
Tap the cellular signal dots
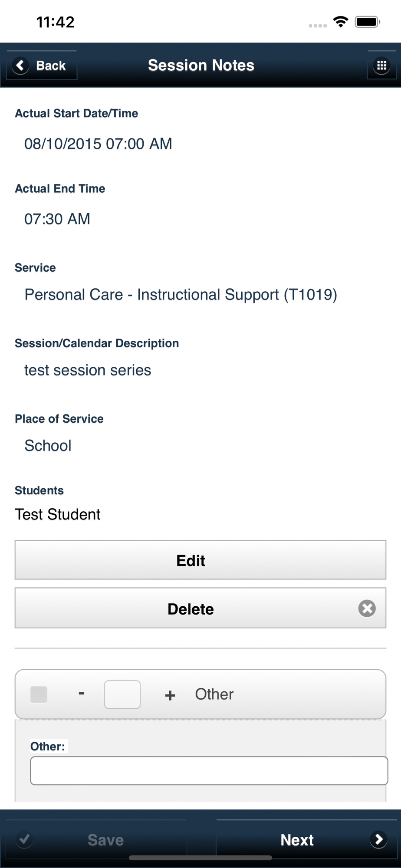(318, 26)
